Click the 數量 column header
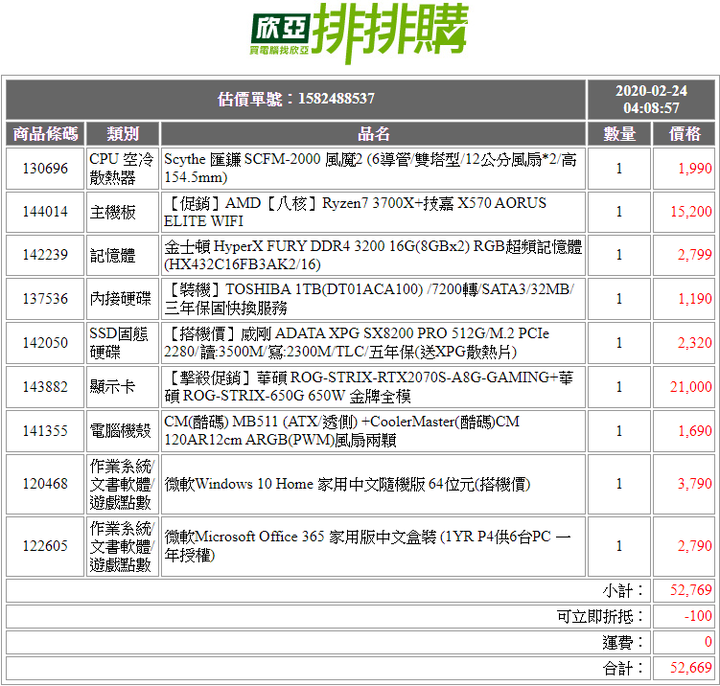 point(619,134)
